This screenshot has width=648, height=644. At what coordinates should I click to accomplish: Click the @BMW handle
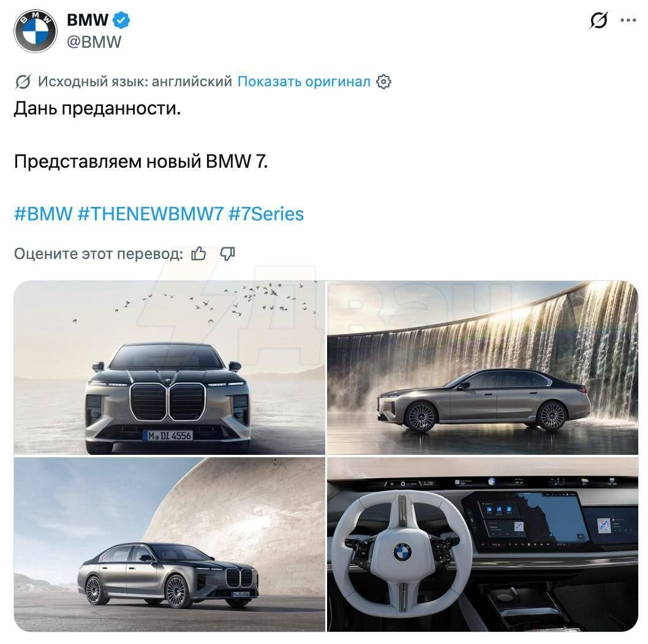coord(94,42)
